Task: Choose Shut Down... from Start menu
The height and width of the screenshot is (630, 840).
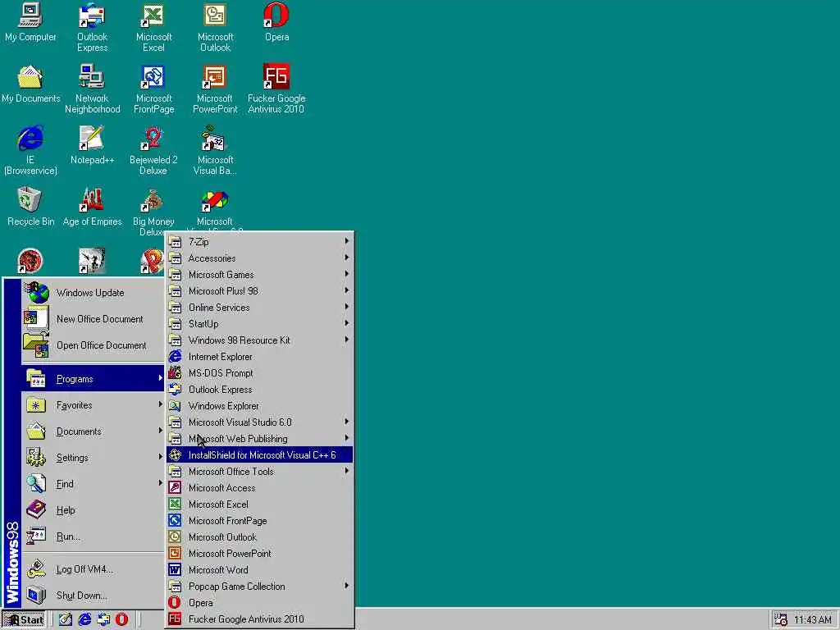Action: click(x=93, y=596)
